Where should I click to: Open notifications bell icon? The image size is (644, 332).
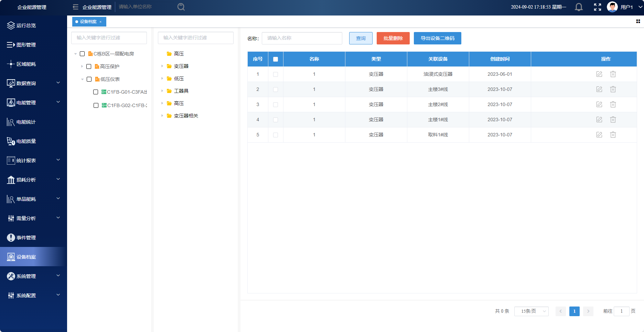click(579, 7)
